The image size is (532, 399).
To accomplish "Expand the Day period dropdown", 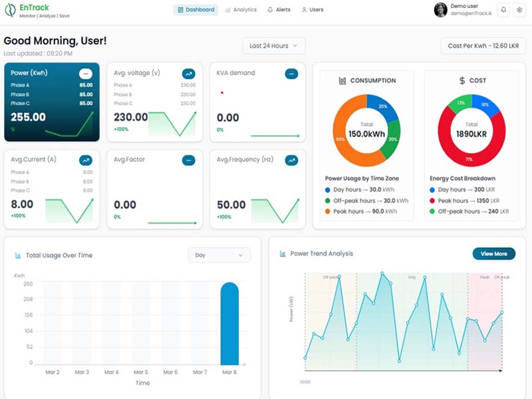I will click(x=219, y=255).
